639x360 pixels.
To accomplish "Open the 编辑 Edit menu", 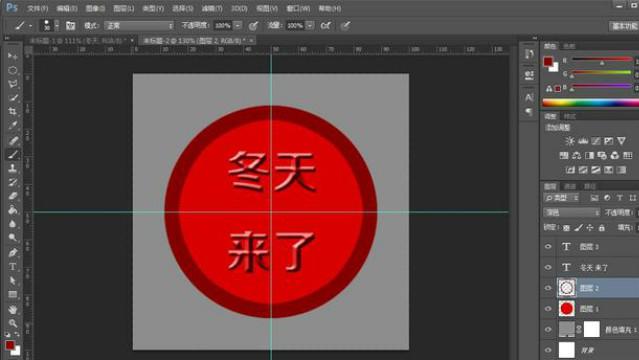I will tap(66, 8).
